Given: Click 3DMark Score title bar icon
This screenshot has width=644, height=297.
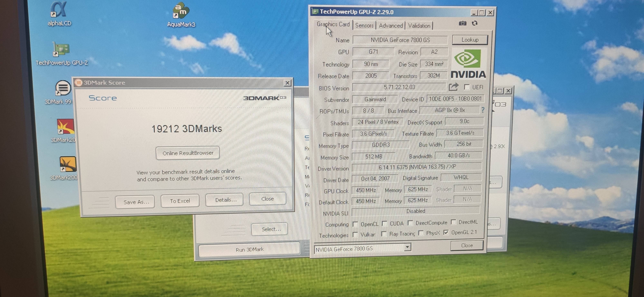Looking at the screenshot, I should [x=79, y=83].
